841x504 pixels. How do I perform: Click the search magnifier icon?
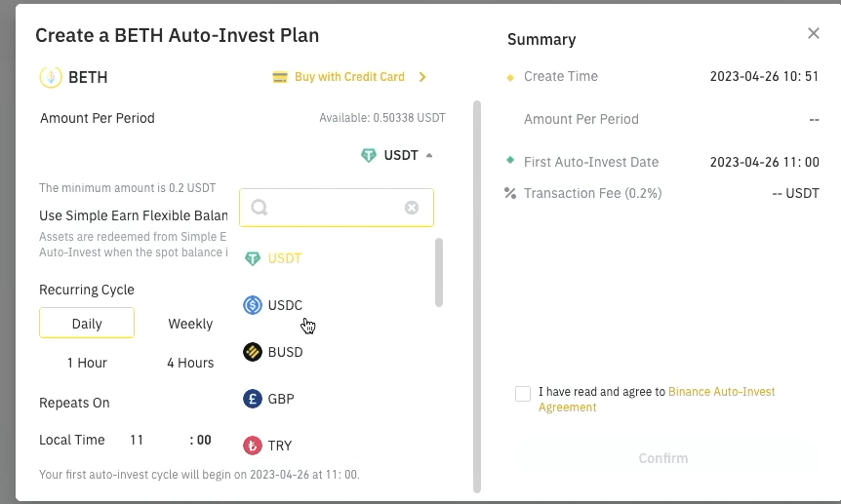(259, 208)
